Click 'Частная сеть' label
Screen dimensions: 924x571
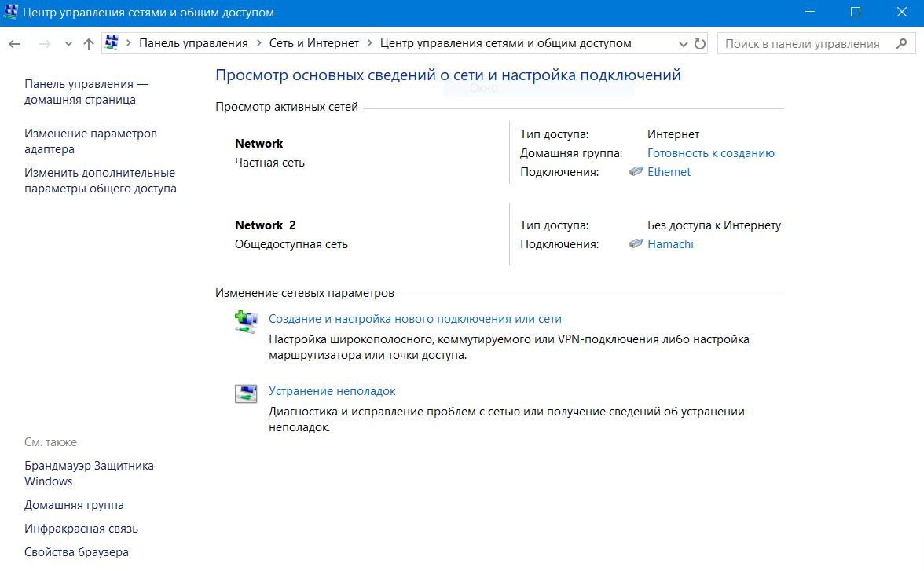[x=270, y=163]
